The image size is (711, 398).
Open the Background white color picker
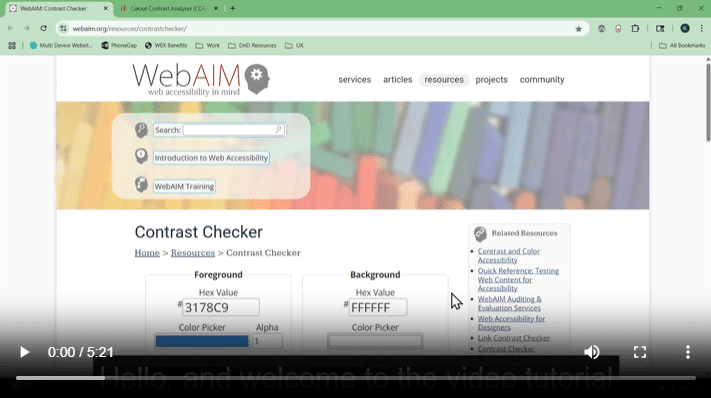coord(375,341)
